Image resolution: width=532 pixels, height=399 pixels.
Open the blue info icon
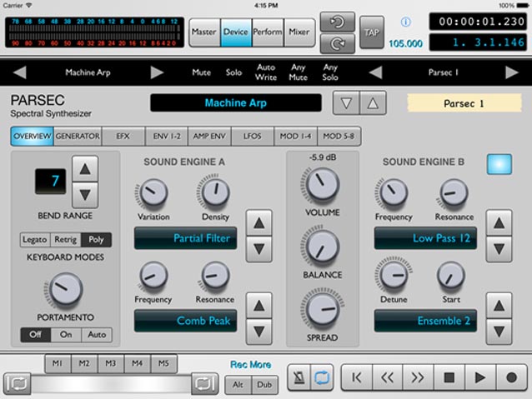(406, 22)
